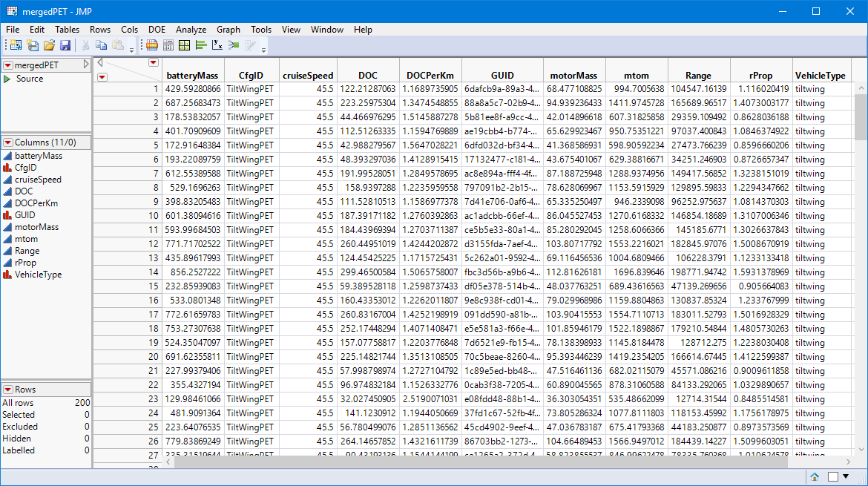Select the DOCPerKm column header
Screen dimensions: 868x486
[x=430, y=76]
